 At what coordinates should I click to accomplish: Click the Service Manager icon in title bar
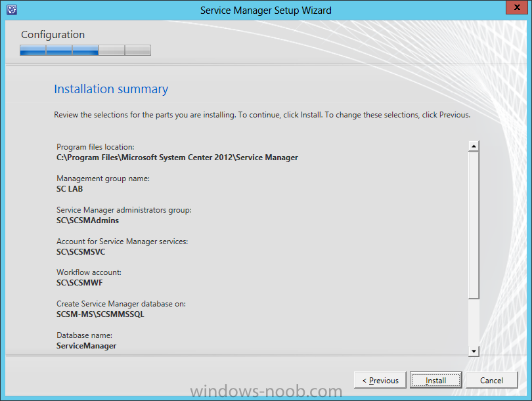click(x=12, y=9)
